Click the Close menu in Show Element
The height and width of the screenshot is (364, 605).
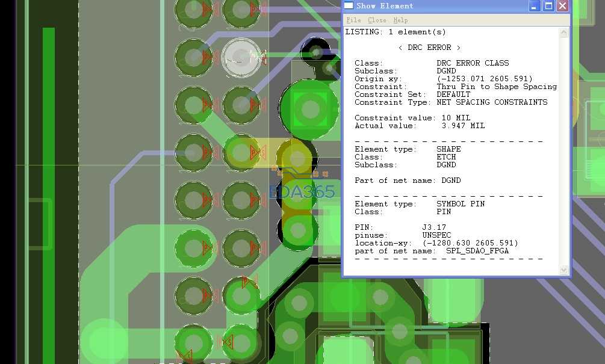coord(377,20)
